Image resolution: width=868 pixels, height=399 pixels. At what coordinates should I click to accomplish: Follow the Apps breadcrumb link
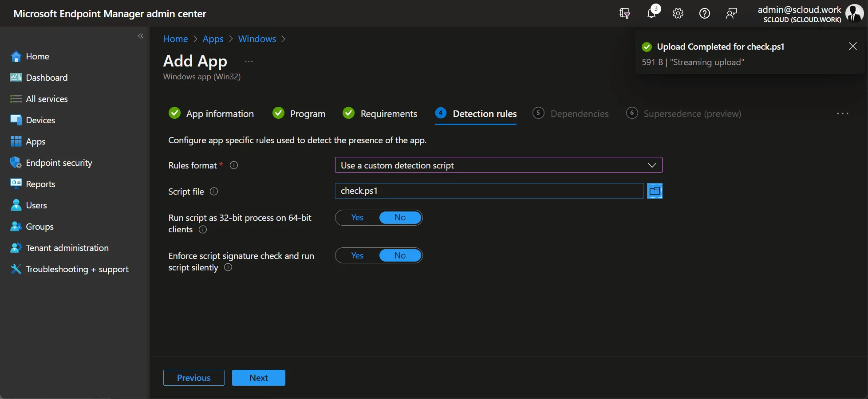(x=213, y=39)
